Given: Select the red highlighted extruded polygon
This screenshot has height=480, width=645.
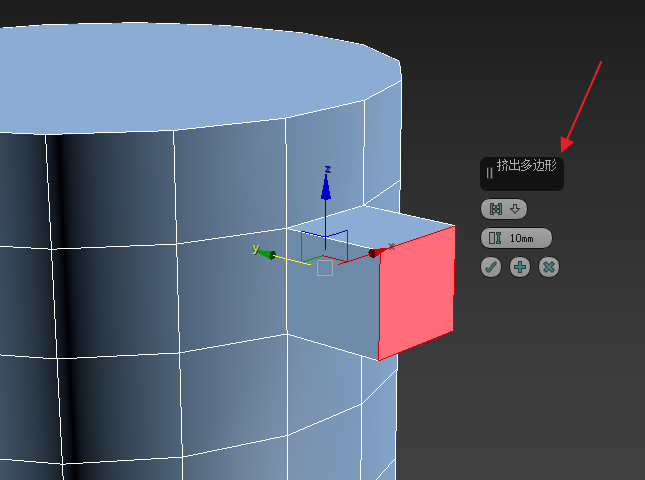Looking at the screenshot, I should pyautogui.click(x=416, y=292).
